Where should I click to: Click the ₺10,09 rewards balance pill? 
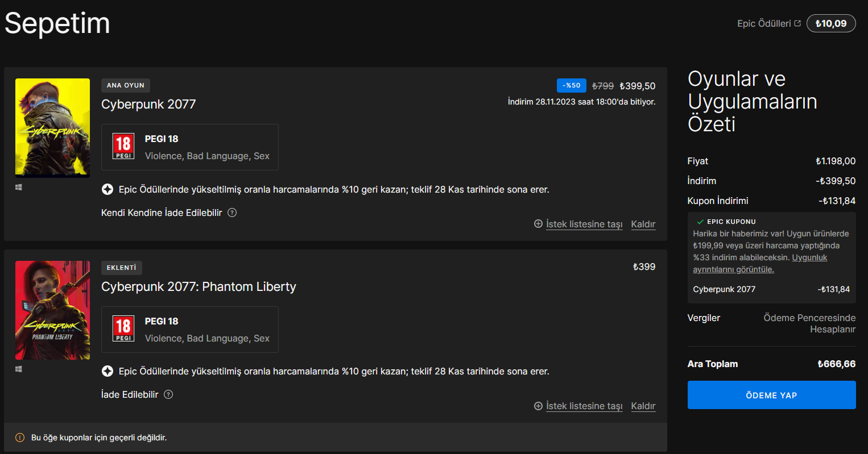click(x=831, y=23)
